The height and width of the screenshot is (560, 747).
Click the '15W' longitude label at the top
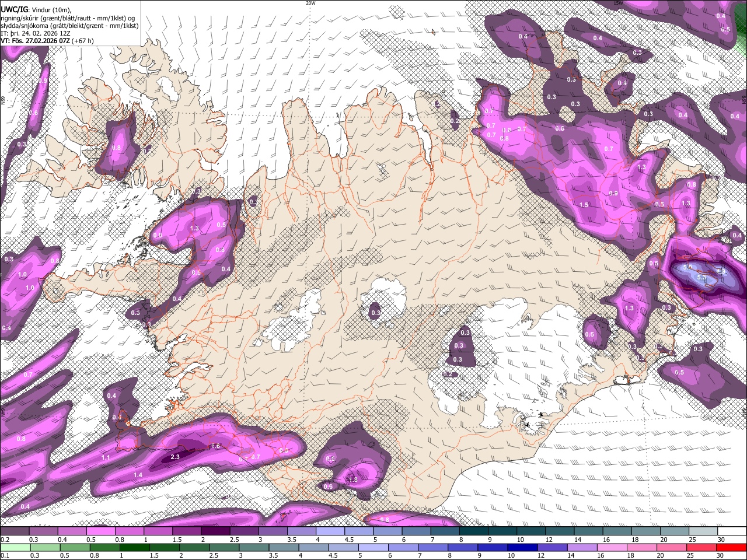coord(618,3)
